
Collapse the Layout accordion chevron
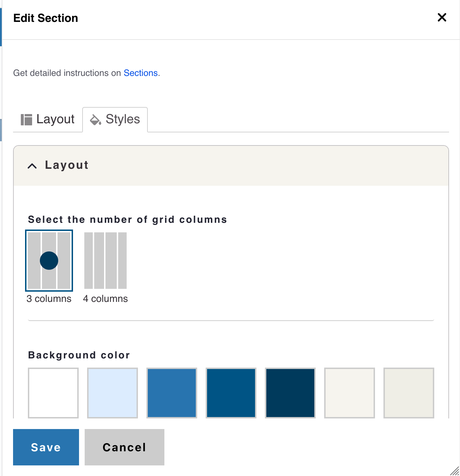pyautogui.click(x=32, y=166)
